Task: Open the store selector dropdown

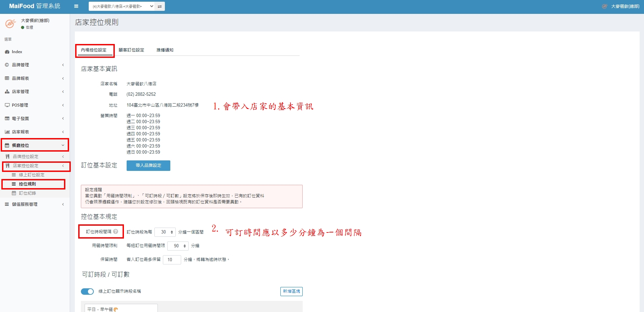Action: pyautogui.click(x=122, y=6)
